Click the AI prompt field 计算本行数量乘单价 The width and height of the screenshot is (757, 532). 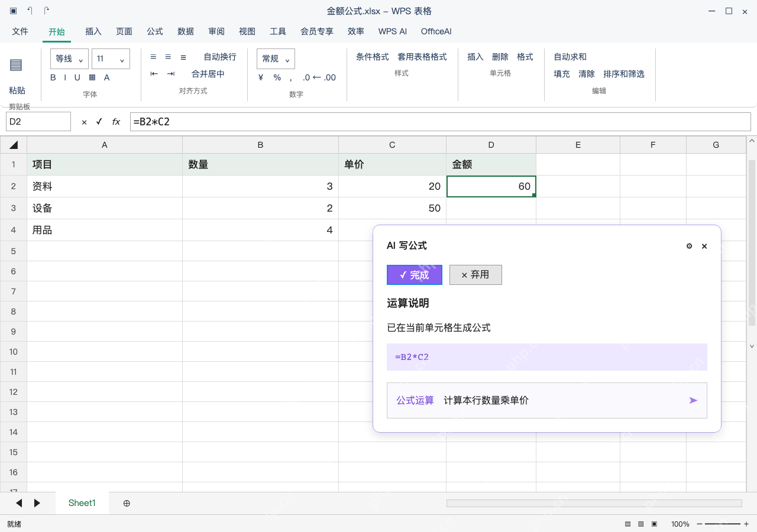pos(547,400)
